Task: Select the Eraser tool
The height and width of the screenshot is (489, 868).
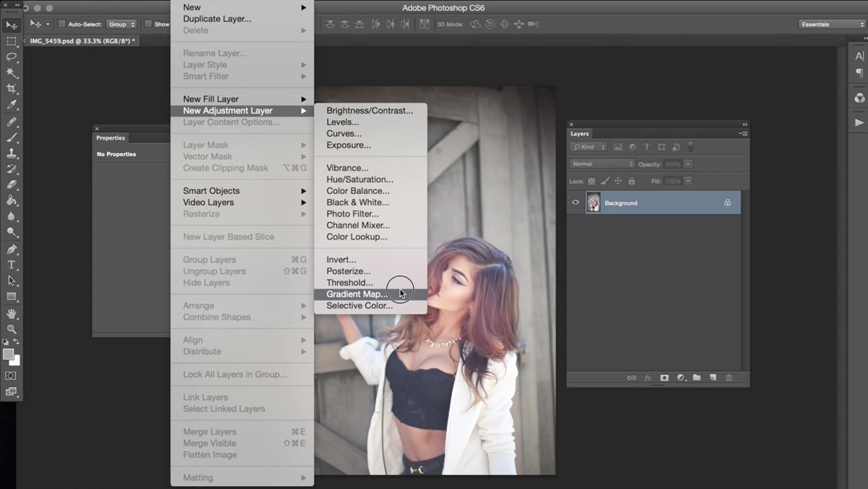Action: pyautogui.click(x=11, y=185)
